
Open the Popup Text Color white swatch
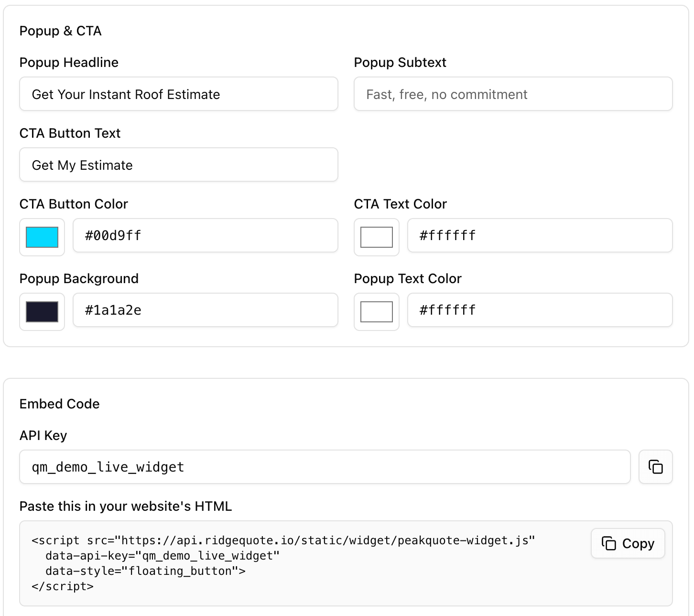(377, 312)
